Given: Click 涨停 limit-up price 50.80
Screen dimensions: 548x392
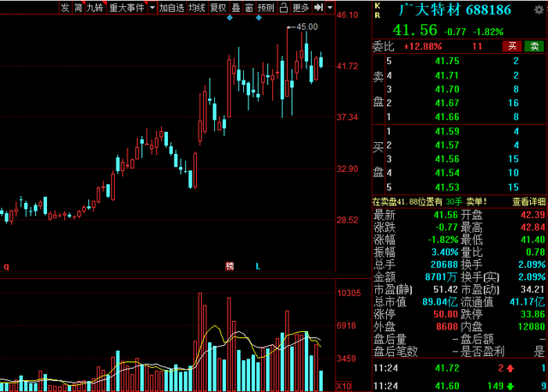Looking at the screenshot, I should coord(445,314).
